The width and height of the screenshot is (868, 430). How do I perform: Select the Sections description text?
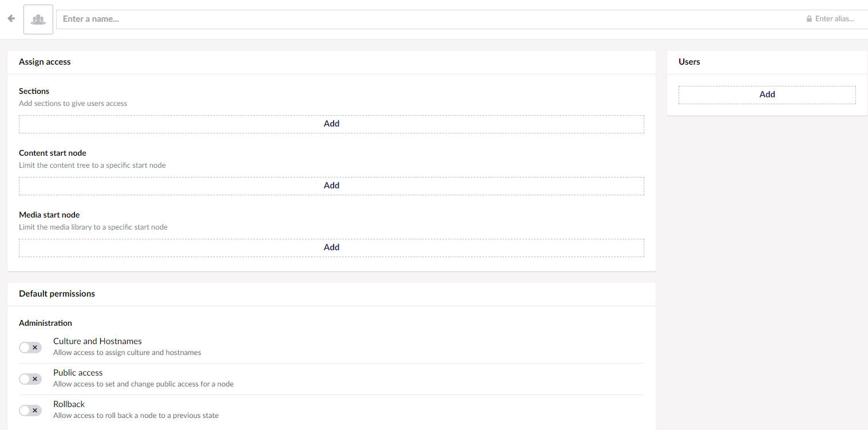[x=73, y=104]
